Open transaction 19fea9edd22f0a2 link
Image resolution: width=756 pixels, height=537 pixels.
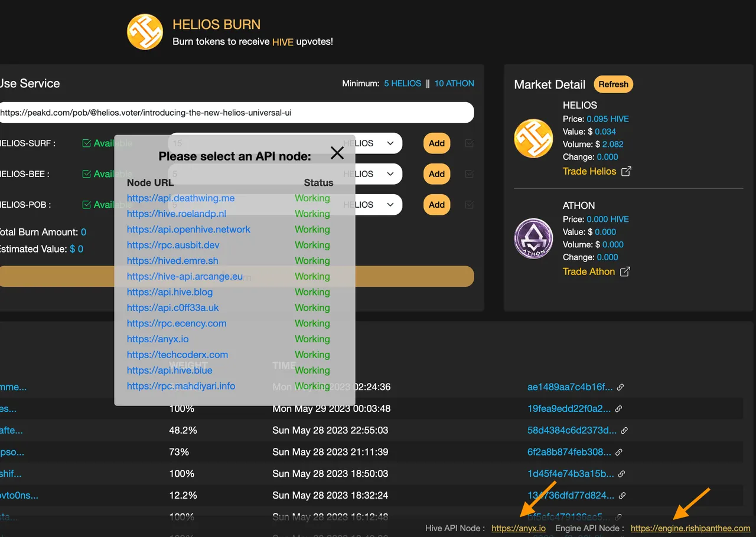coord(569,408)
